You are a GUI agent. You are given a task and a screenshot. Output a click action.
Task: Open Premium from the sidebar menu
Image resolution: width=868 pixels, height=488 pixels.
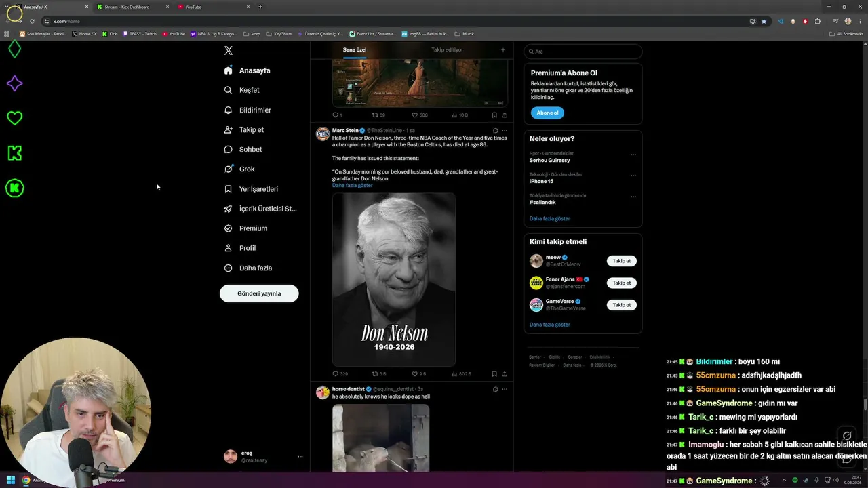pos(245,228)
